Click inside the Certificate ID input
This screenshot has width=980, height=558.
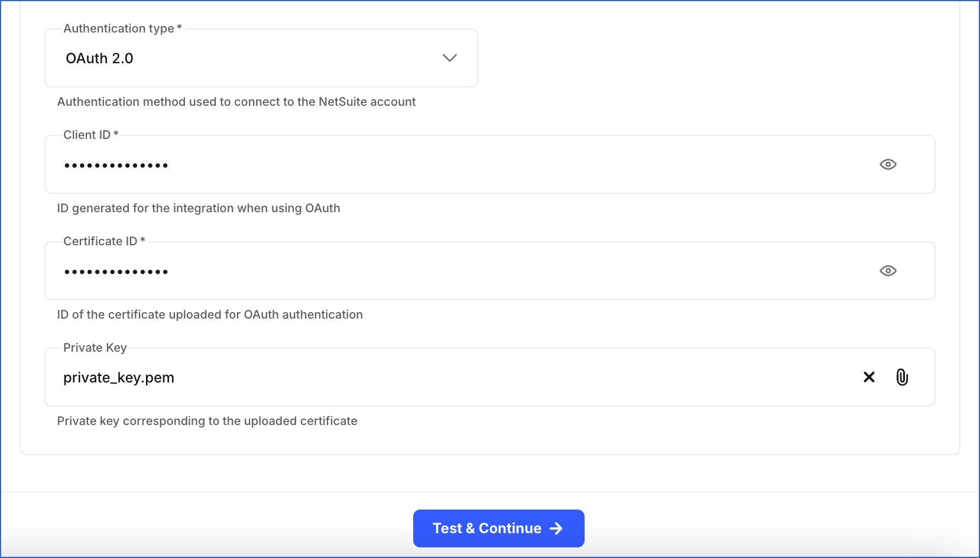414,271
